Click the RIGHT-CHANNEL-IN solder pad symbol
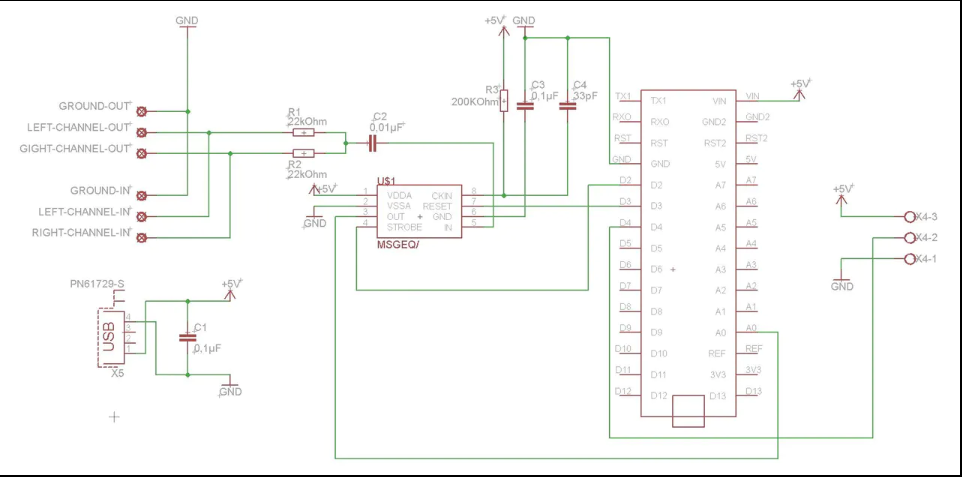Viewport: 962px width, 477px height. point(142,237)
